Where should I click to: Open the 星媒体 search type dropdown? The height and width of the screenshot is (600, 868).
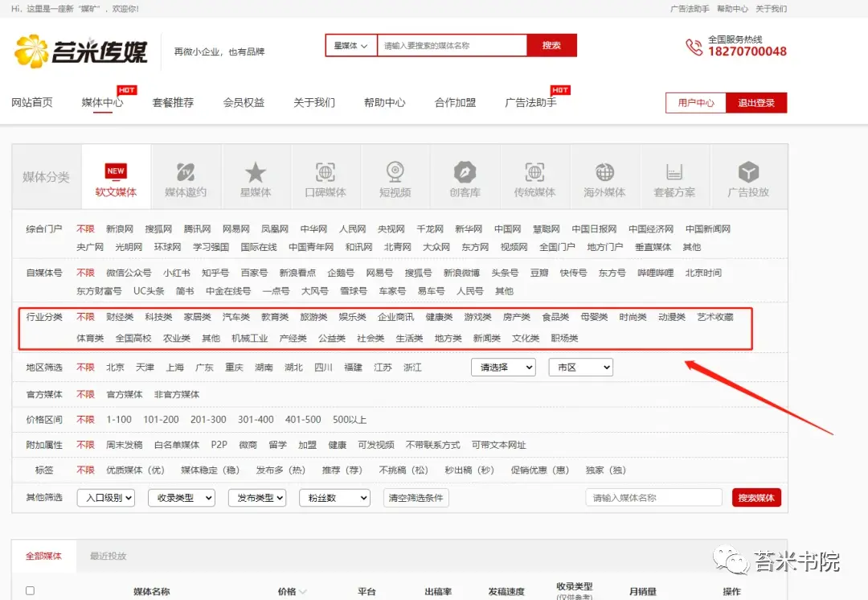pyautogui.click(x=350, y=45)
